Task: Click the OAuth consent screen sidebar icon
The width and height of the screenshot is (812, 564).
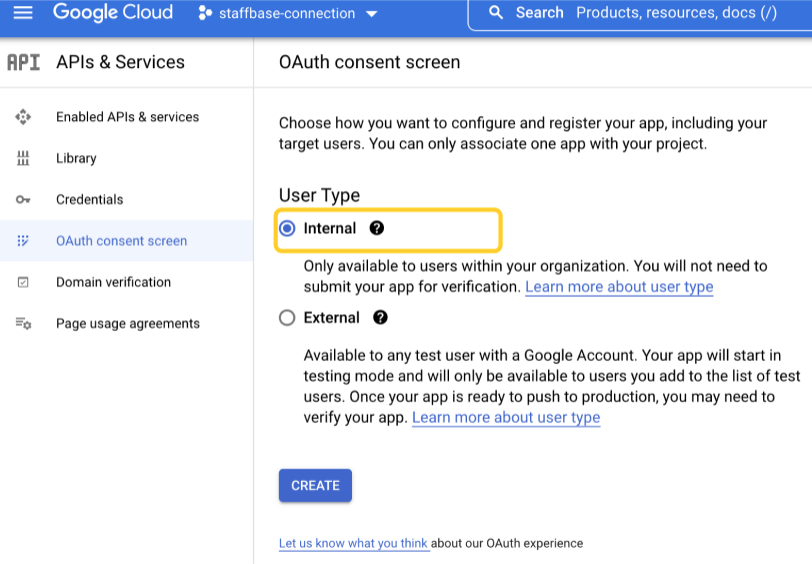Action: (x=23, y=241)
